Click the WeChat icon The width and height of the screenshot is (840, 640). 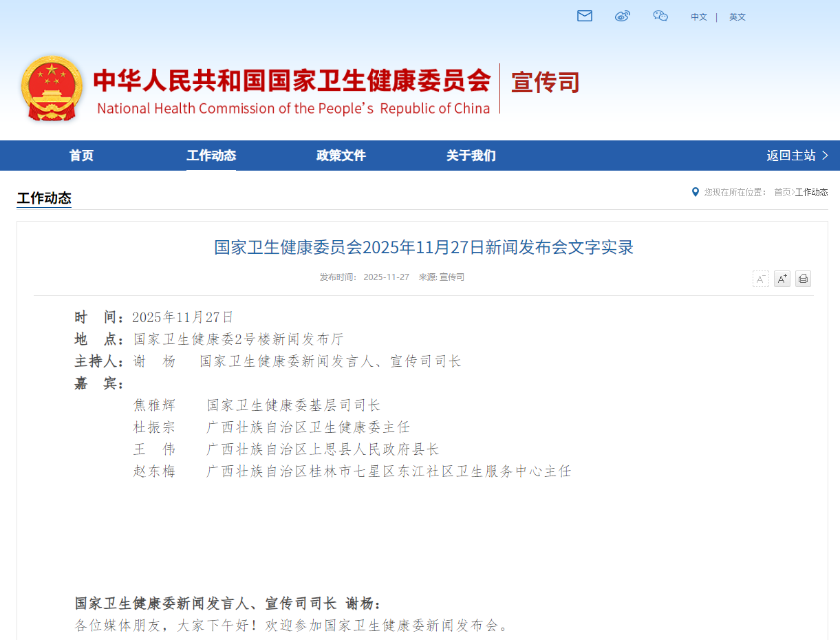coord(660,17)
